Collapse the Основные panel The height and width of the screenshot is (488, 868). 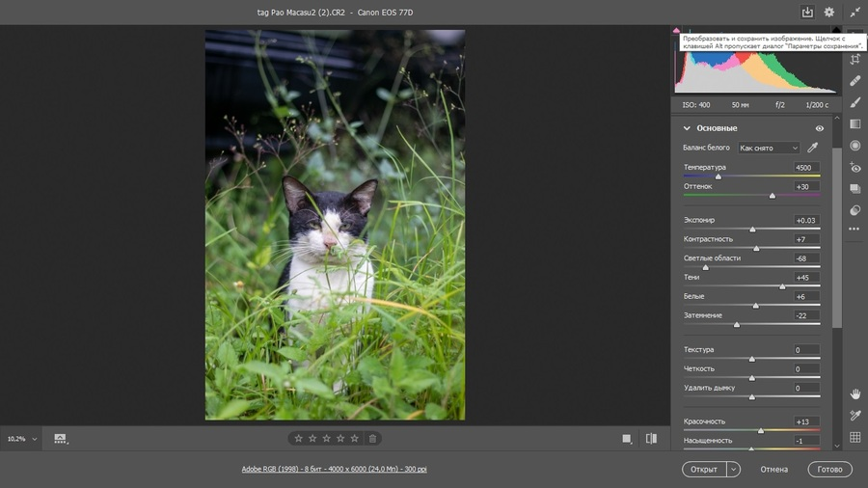click(x=687, y=128)
